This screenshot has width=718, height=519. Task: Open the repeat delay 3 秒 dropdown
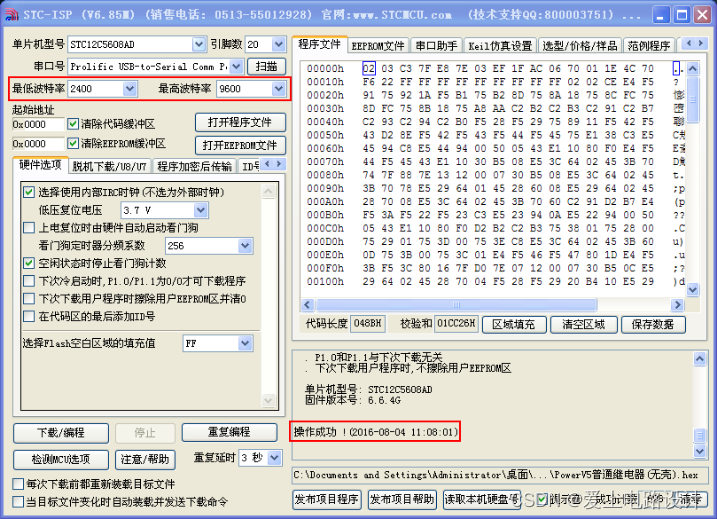coord(274,458)
